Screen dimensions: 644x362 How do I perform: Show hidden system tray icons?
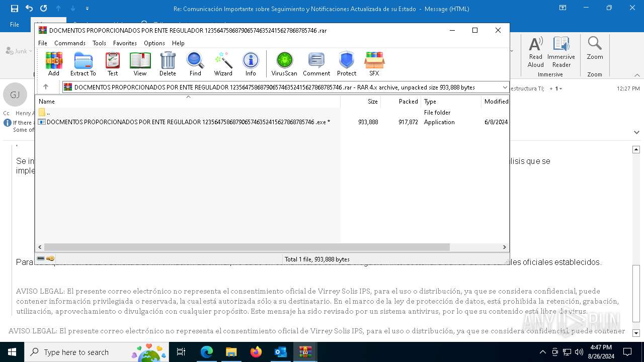(x=542, y=352)
